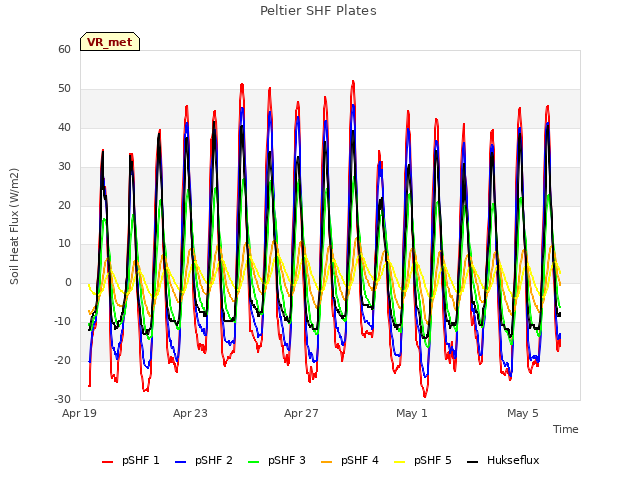
Task: Click the Peltier SHF Plates chart title
Action: [x=318, y=11]
